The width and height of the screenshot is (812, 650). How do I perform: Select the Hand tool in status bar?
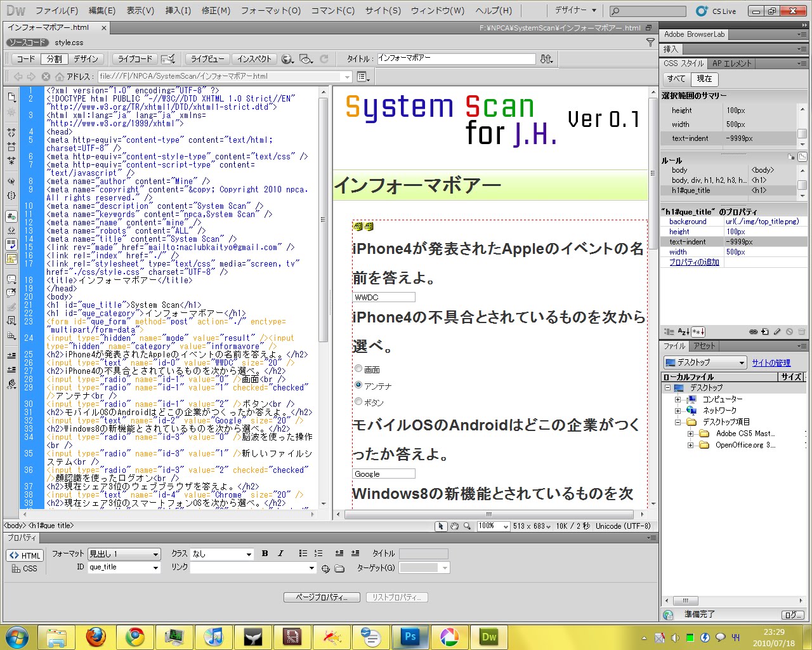pyautogui.click(x=454, y=526)
